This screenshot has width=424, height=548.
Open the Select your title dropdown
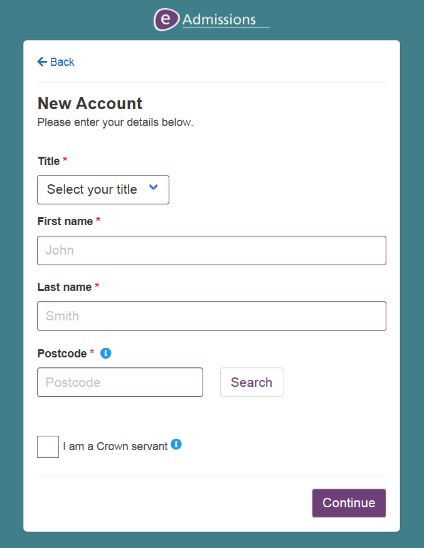click(x=103, y=190)
